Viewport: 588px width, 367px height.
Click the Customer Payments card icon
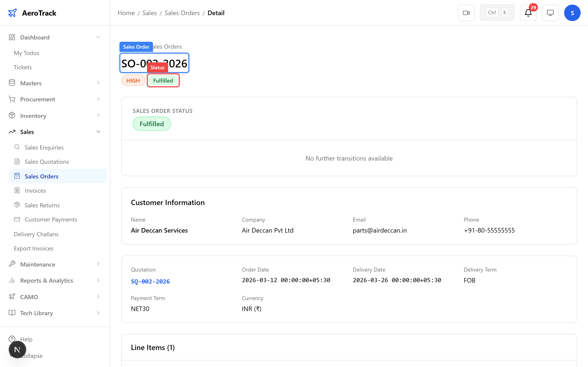[17, 219]
